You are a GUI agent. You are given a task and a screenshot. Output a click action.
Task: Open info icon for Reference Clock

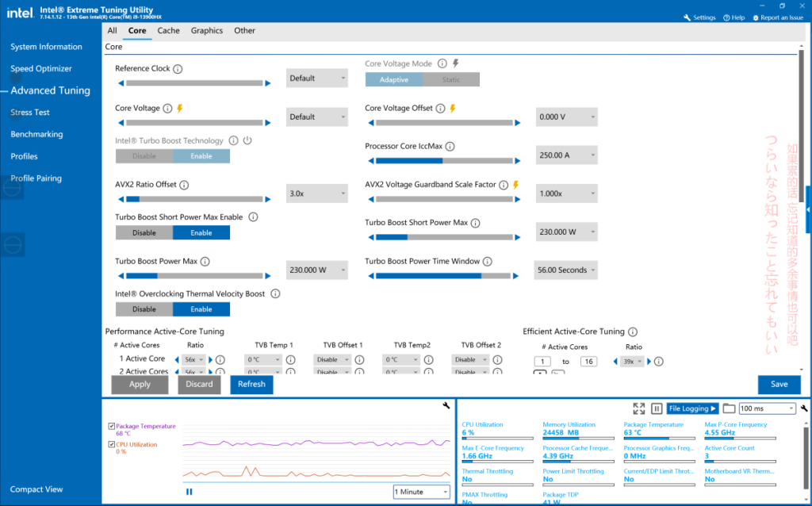[x=178, y=69]
